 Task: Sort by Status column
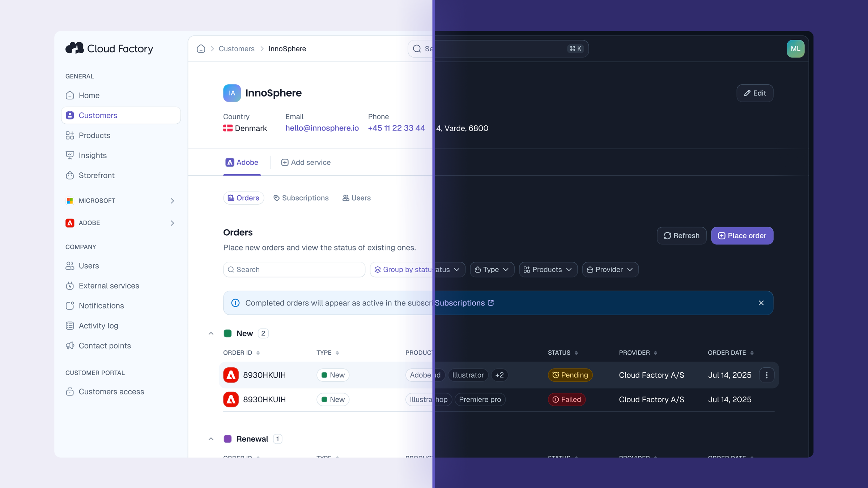(563, 353)
